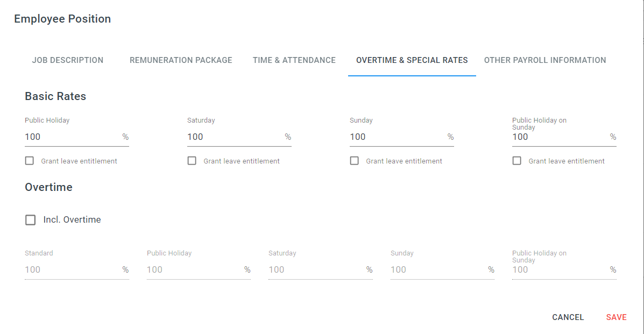Click the Overtime Sunday rate field
The height and width of the screenshot is (334, 644).
[x=442, y=270]
